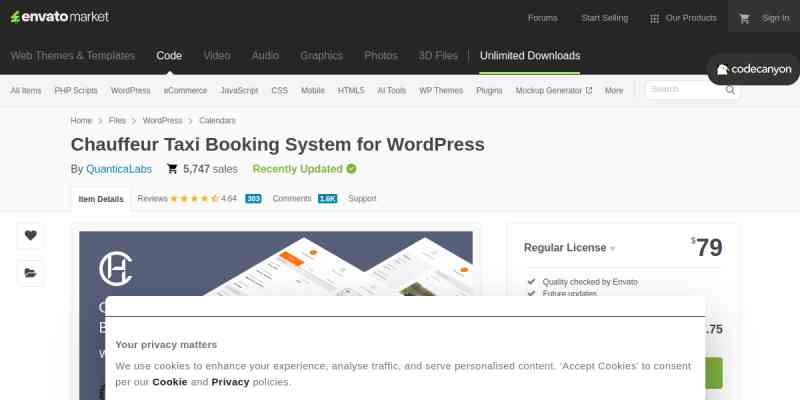Open PHP Scripts subcategory

click(76, 90)
